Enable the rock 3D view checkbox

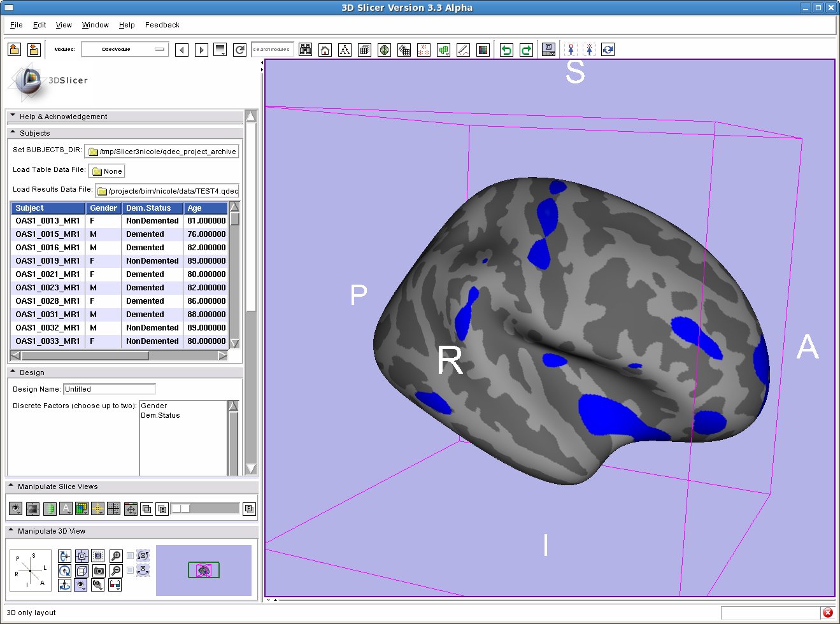(131, 571)
